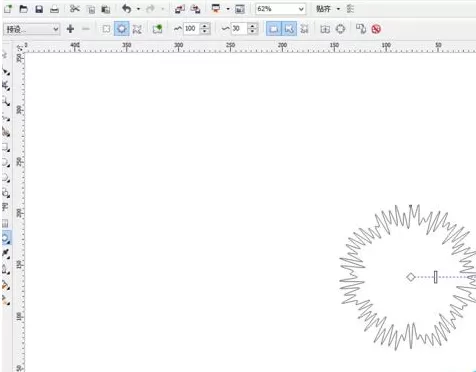Click ruler origin box at top-left

(x=20, y=48)
